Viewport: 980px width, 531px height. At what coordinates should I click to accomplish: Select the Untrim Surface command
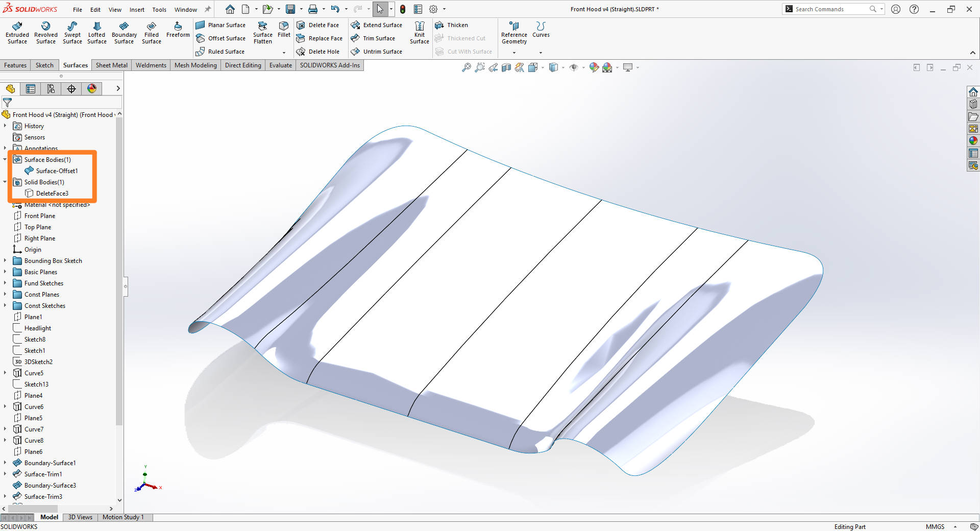[377, 52]
